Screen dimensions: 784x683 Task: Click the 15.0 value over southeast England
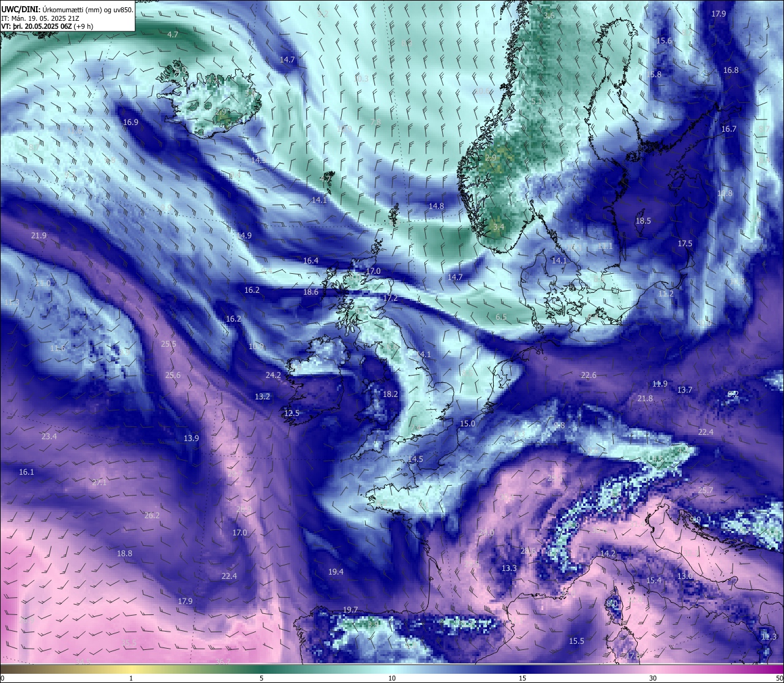pos(467,424)
